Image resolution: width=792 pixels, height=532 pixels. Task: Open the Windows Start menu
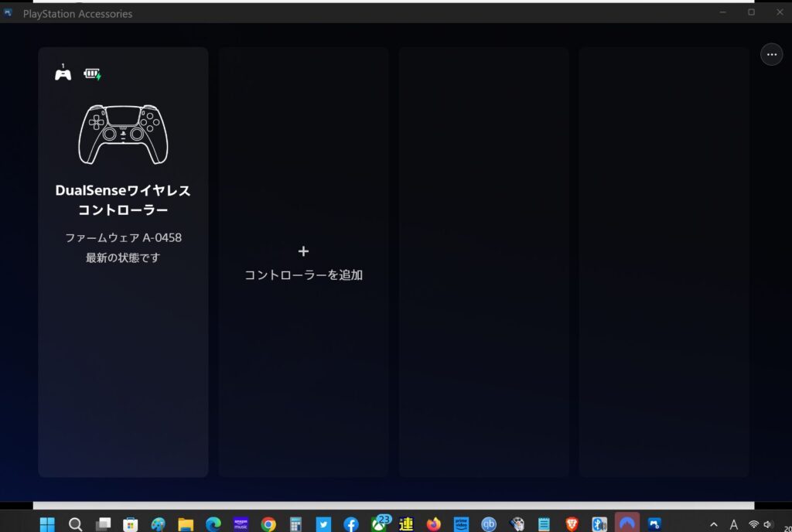point(47,524)
